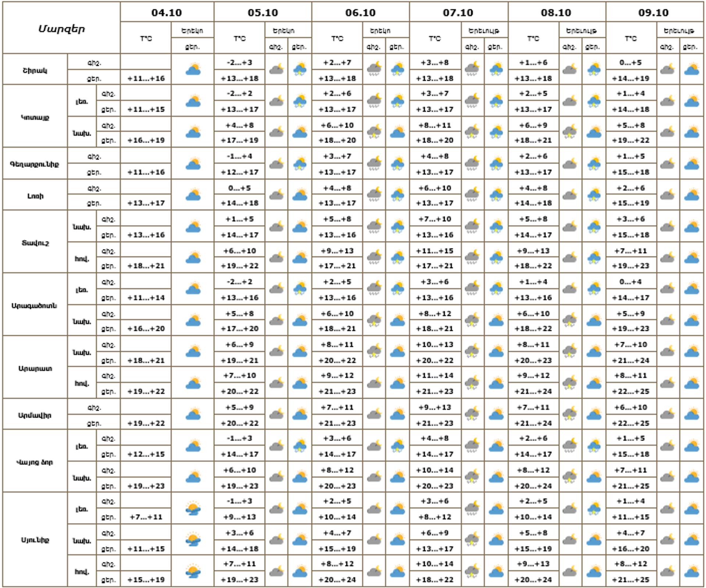Screen dimensions: 706x588
Task: Click Շիրակ 05.10 daytime storm icon
Action: pos(300,69)
